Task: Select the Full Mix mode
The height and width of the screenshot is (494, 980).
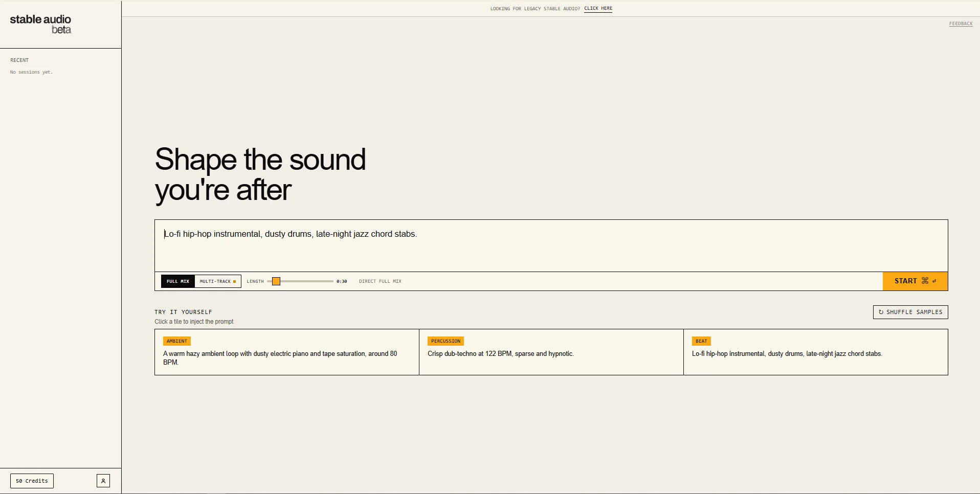Action: [178, 281]
